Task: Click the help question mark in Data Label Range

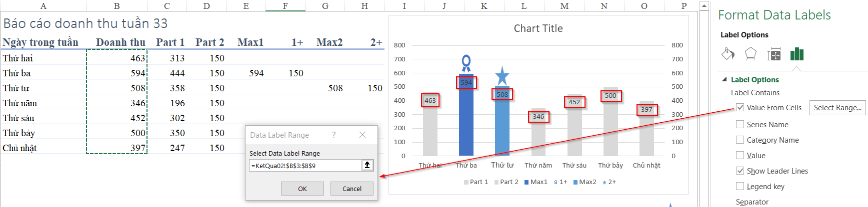Action: (x=334, y=135)
